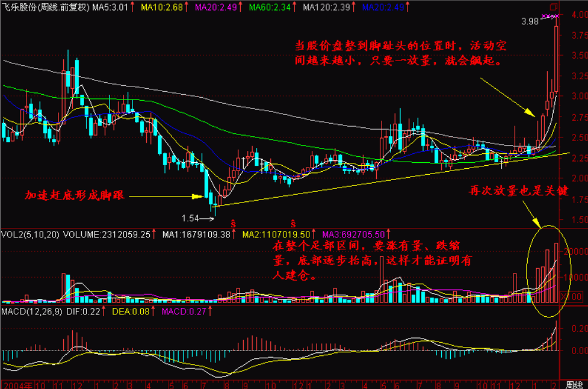Click the 2004年 label on the time axis
The height and width of the screenshot is (389, 588).
[x=14, y=384]
